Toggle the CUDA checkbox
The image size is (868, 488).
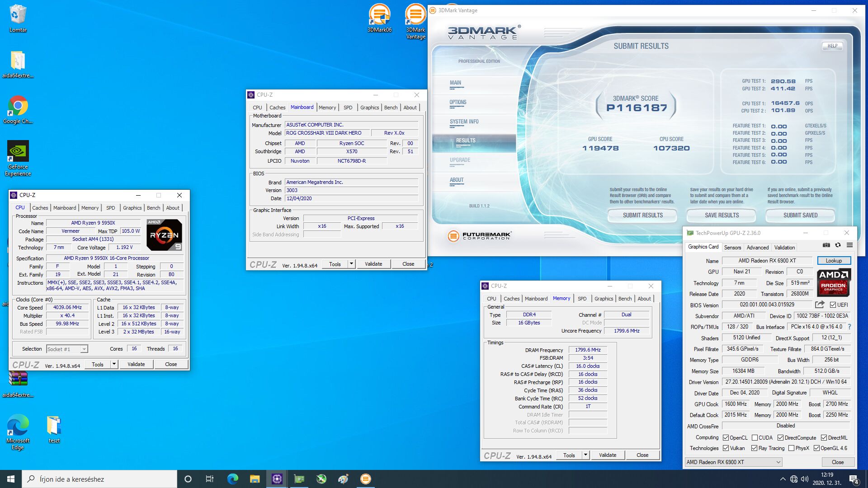coord(755,438)
